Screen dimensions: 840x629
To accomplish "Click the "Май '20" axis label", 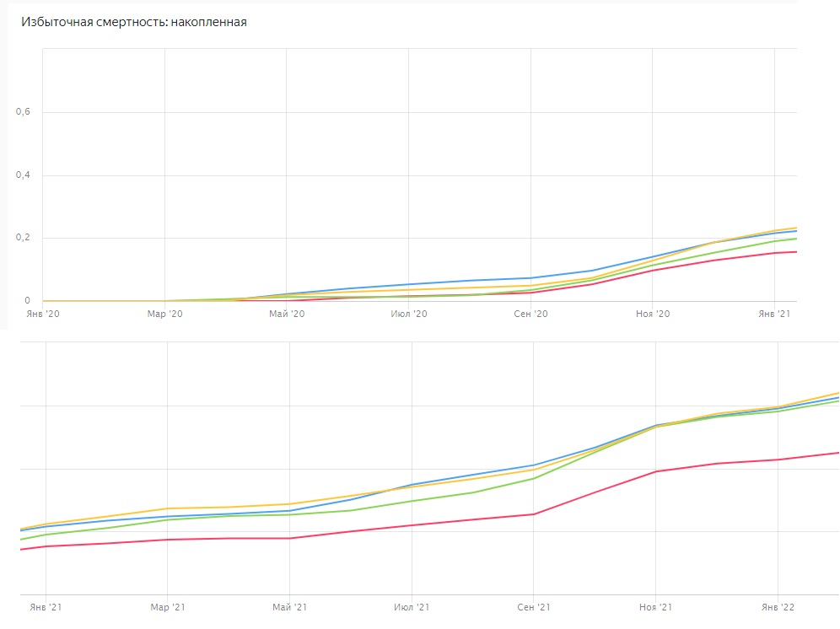I will pos(287,314).
